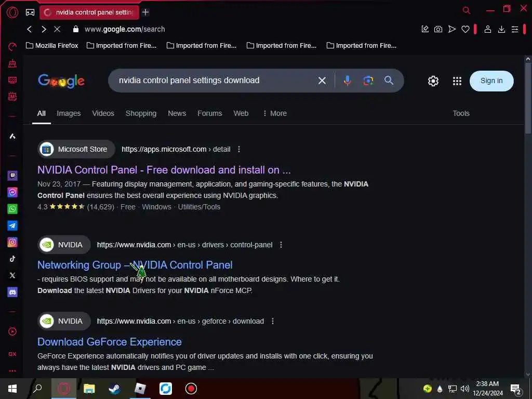Open the profile account icon
This screenshot has width=532, height=399.
(487, 29)
